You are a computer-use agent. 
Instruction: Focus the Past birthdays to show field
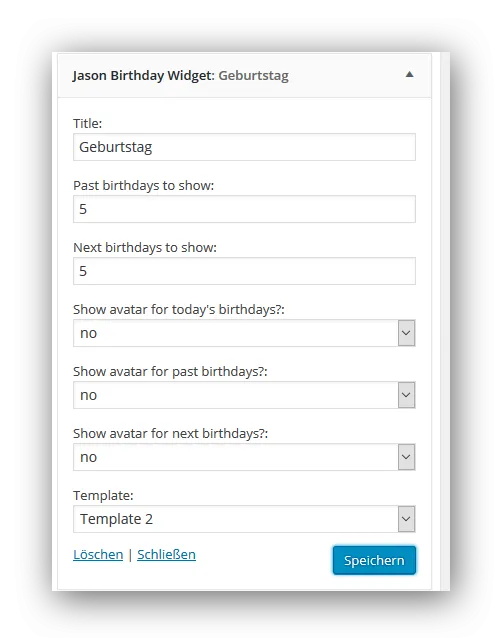click(244, 209)
